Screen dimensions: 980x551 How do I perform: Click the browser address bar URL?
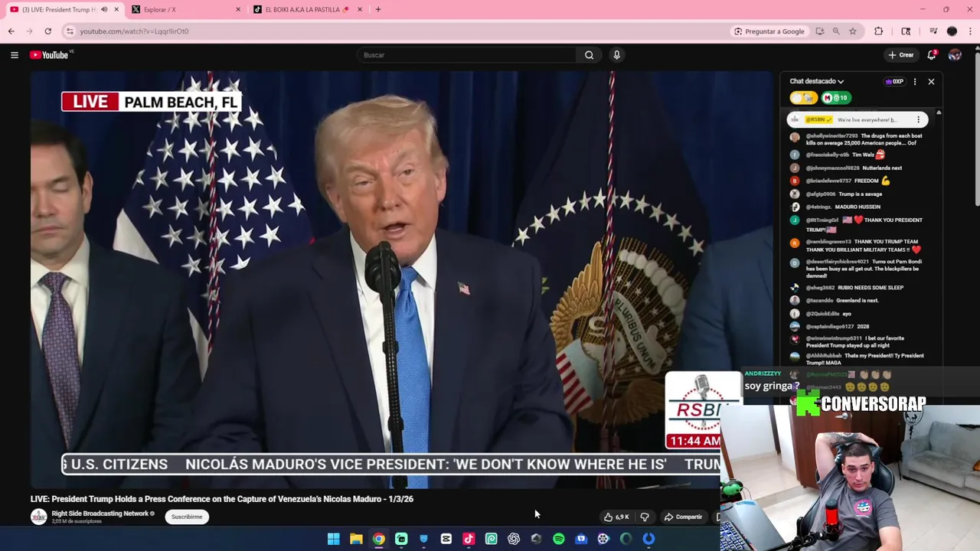(134, 31)
